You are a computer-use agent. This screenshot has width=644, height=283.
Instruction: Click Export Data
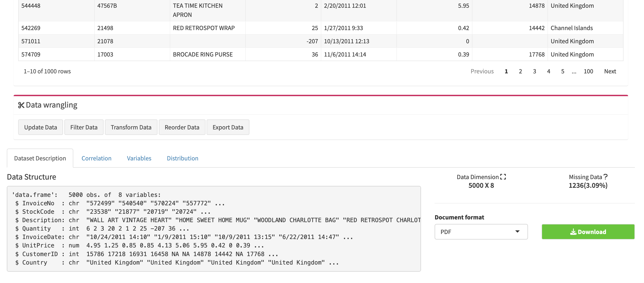pyautogui.click(x=228, y=127)
